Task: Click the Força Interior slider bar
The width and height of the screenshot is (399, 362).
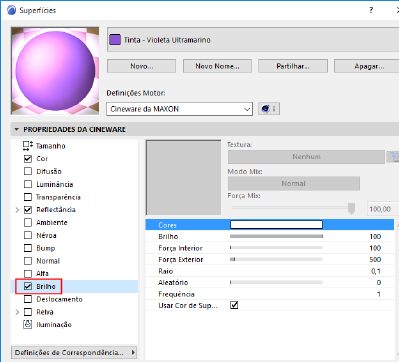Action: click(276, 248)
